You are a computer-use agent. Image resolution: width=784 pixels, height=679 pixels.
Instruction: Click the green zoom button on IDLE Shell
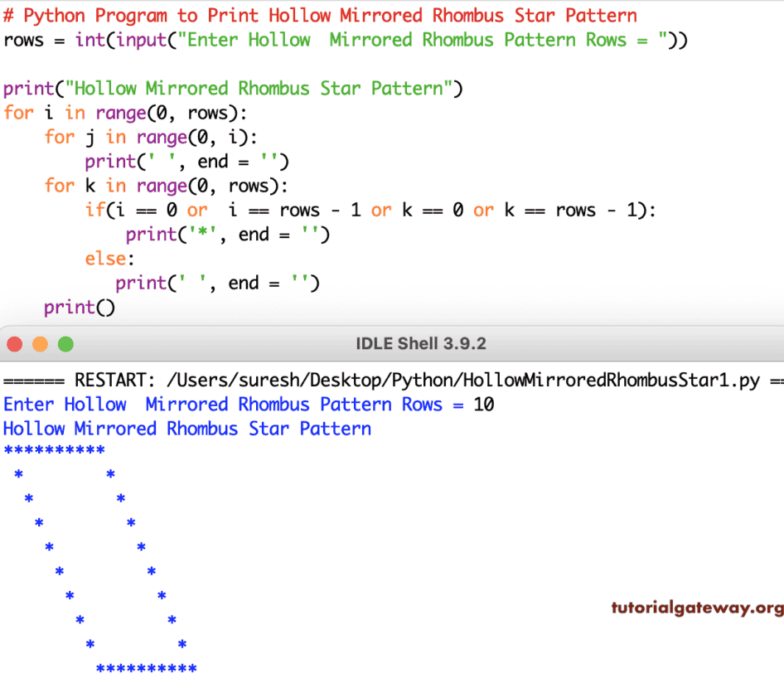65,343
